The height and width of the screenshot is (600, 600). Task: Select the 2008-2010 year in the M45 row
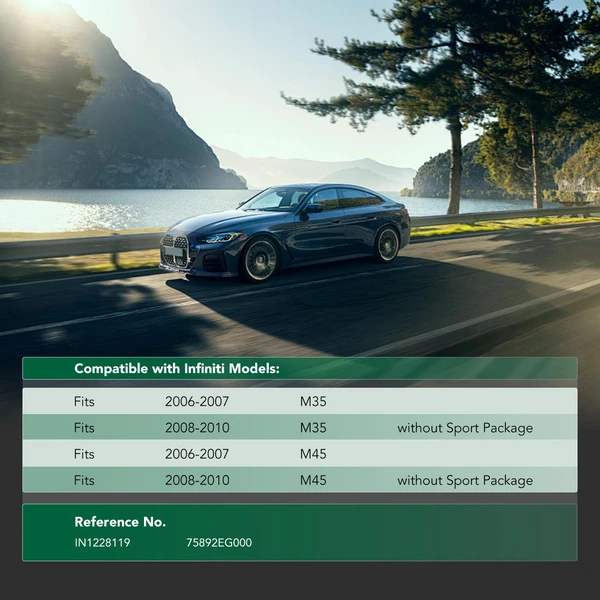(197, 481)
